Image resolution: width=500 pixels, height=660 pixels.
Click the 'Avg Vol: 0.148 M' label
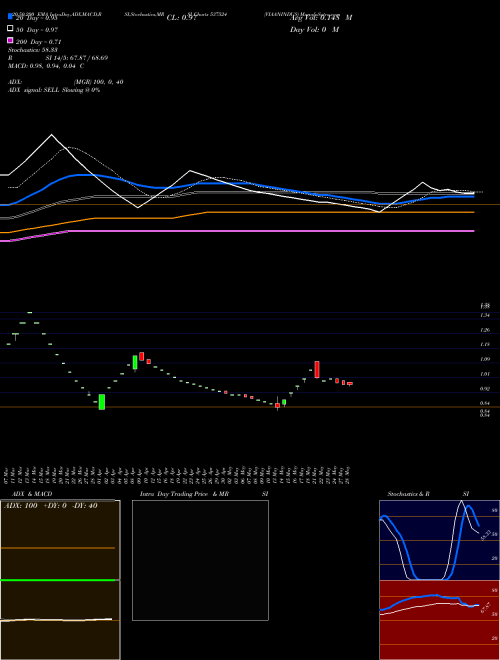pyautogui.click(x=321, y=18)
